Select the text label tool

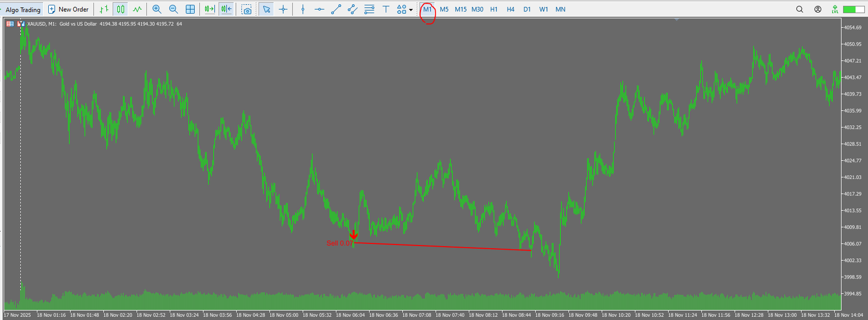click(386, 9)
